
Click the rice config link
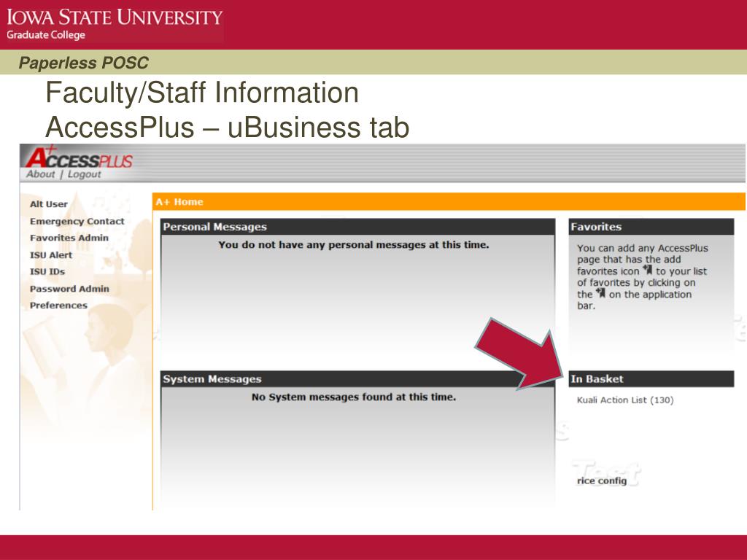point(602,481)
